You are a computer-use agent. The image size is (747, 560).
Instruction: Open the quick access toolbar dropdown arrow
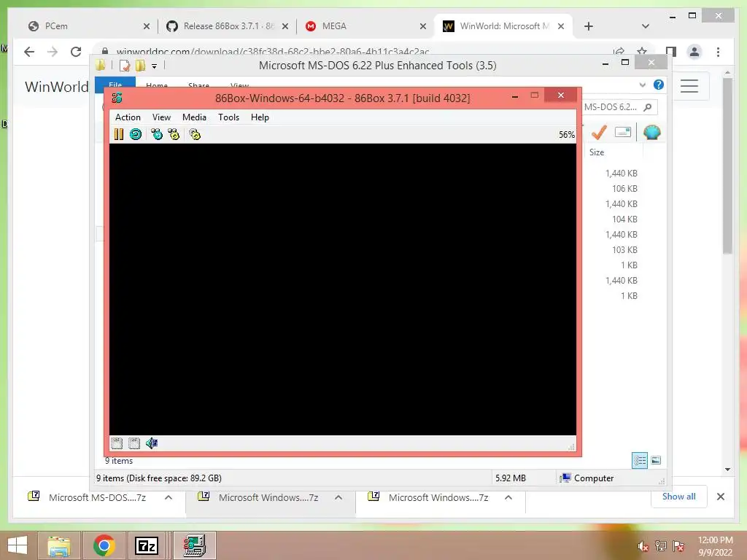(x=155, y=66)
